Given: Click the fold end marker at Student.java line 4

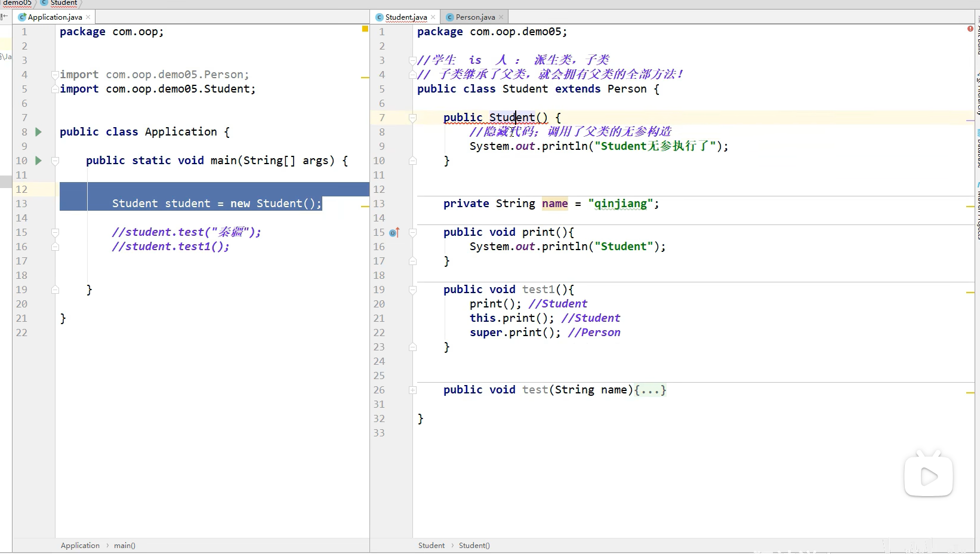Looking at the screenshot, I should click(412, 75).
